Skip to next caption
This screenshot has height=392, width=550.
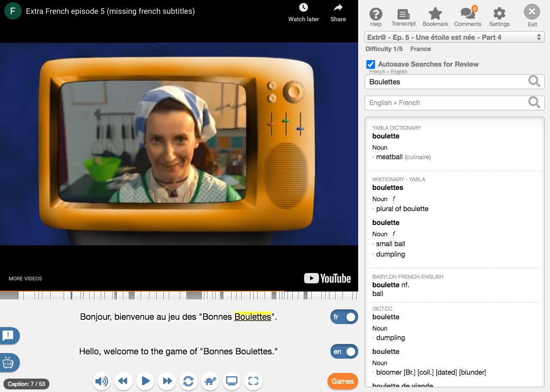(x=167, y=381)
